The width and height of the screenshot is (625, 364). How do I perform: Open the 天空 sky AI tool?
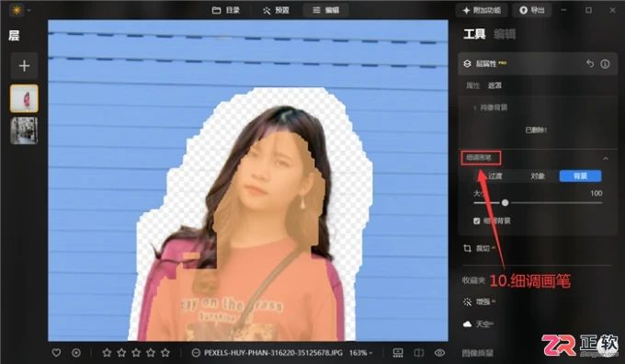(478, 324)
